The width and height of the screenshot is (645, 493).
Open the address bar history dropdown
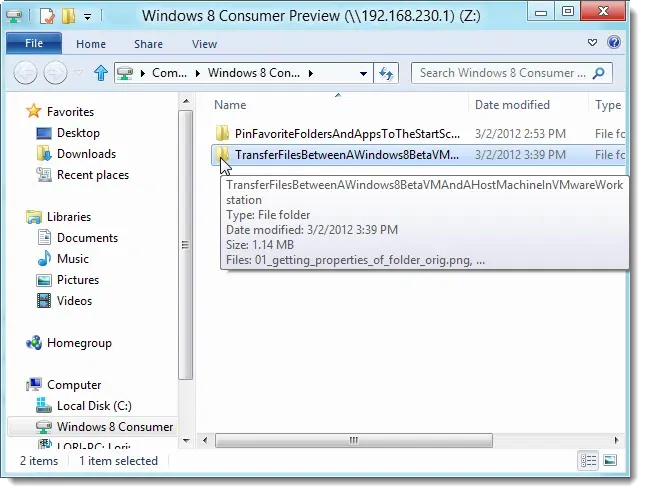(363, 74)
